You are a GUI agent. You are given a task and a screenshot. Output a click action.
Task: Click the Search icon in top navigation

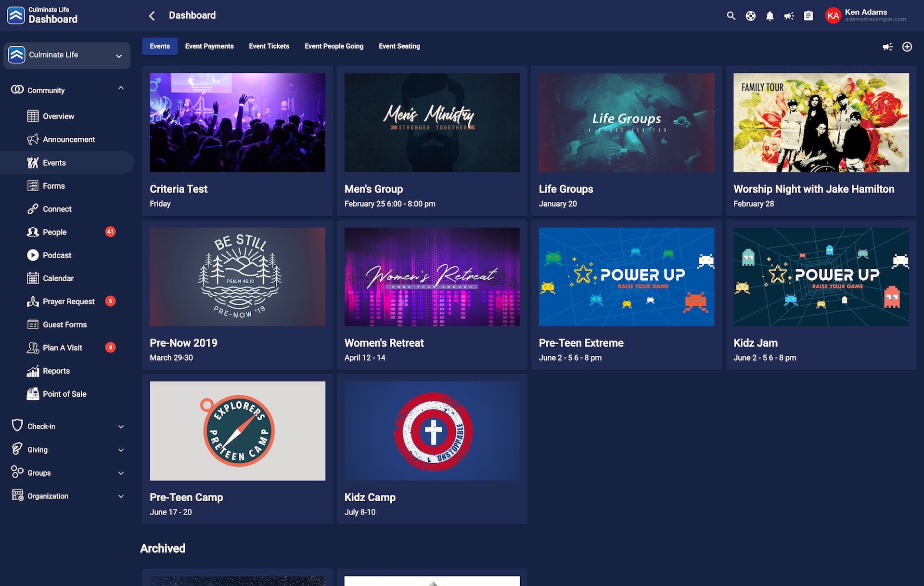[730, 15]
